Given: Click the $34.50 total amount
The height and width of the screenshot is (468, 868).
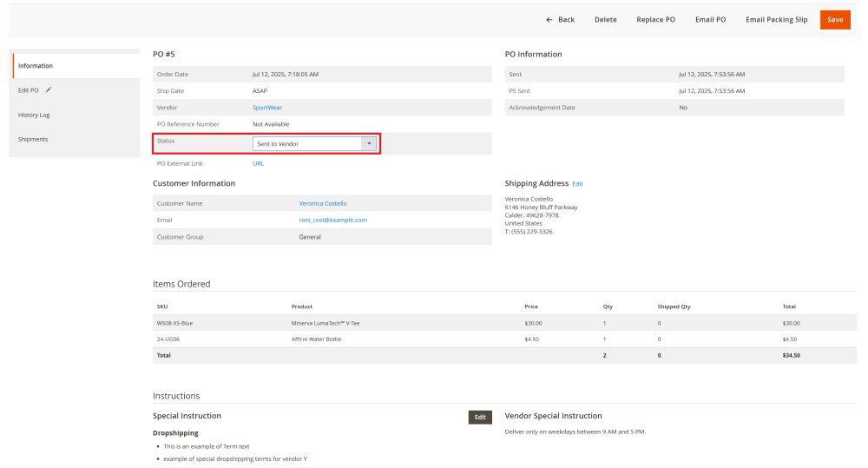Looking at the screenshot, I should 791,356.
